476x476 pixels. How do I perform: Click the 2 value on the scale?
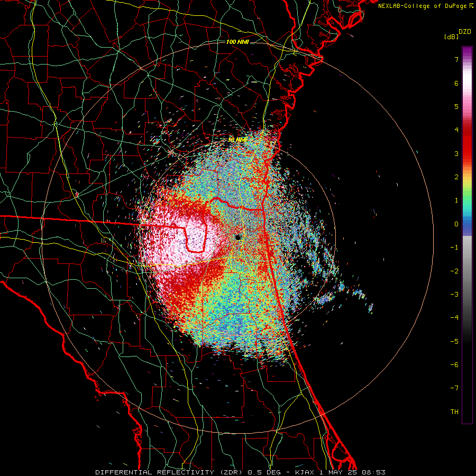[456, 177]
